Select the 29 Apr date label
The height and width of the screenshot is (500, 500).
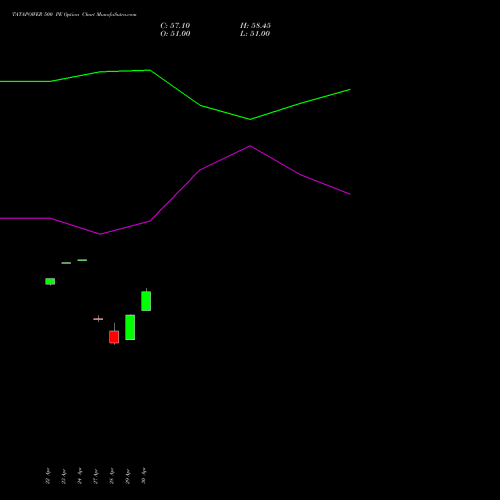(128, 476)
